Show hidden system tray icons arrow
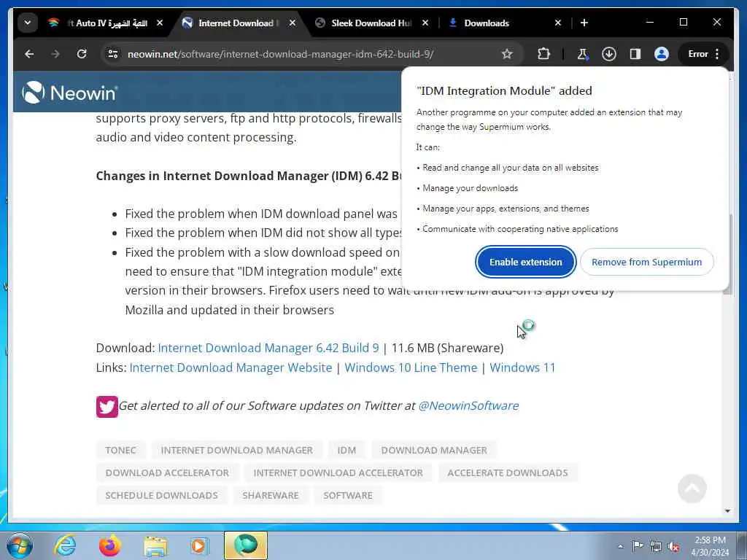Screen dimensions: 747x560 tap(620, 546)
